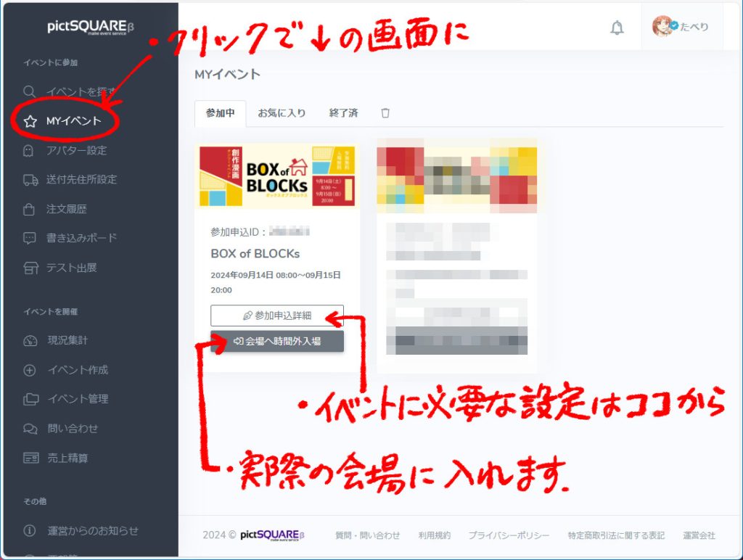This screenshot has width=743, height=560.
Task: Open テスト出展 storefront icon
Action: (30, 268)
